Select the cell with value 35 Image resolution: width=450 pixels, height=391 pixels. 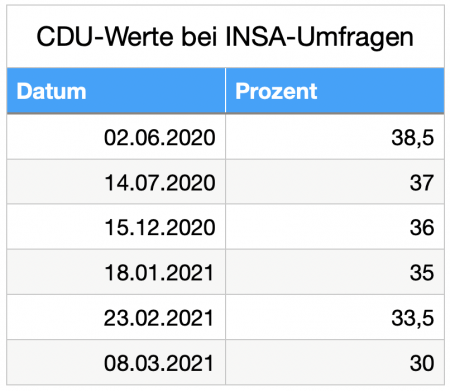(x=335, y=272)
